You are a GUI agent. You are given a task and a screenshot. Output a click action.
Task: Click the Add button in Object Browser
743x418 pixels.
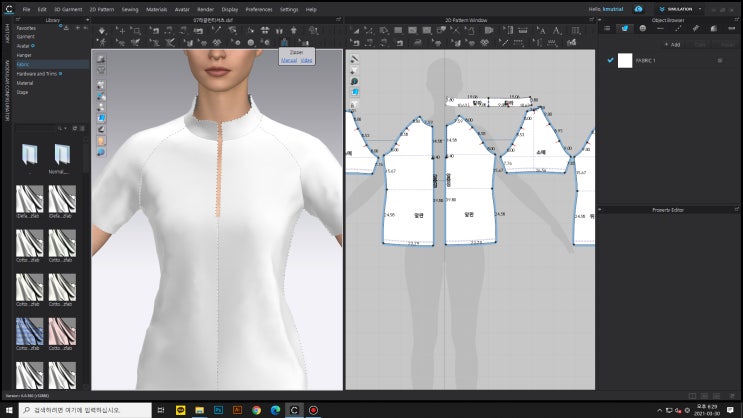[671, 45]
